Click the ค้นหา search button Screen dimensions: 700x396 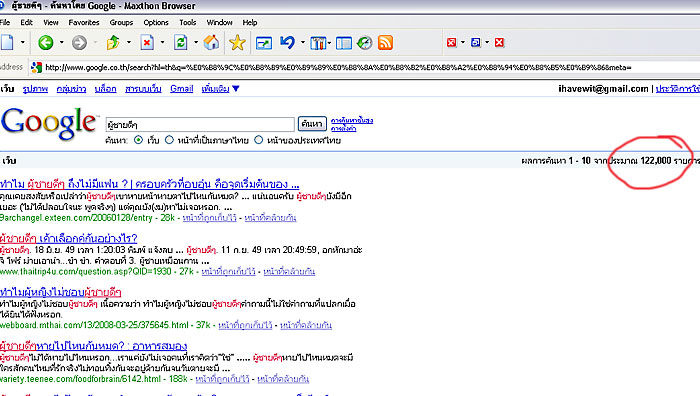tap(312, 123)
